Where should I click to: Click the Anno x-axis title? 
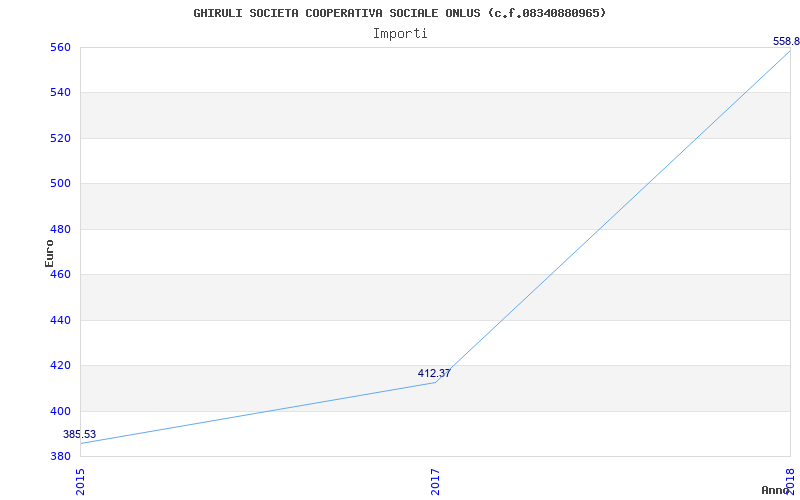pos(775,490)
